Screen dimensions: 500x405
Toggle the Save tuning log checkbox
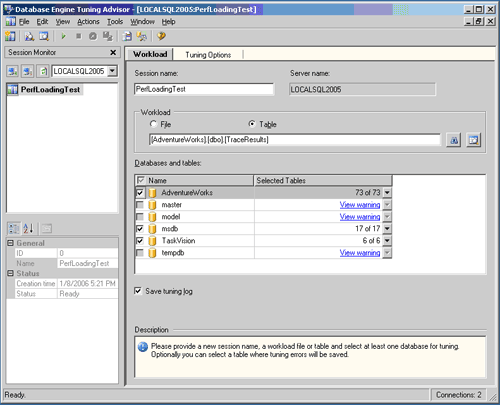(138, 291)
